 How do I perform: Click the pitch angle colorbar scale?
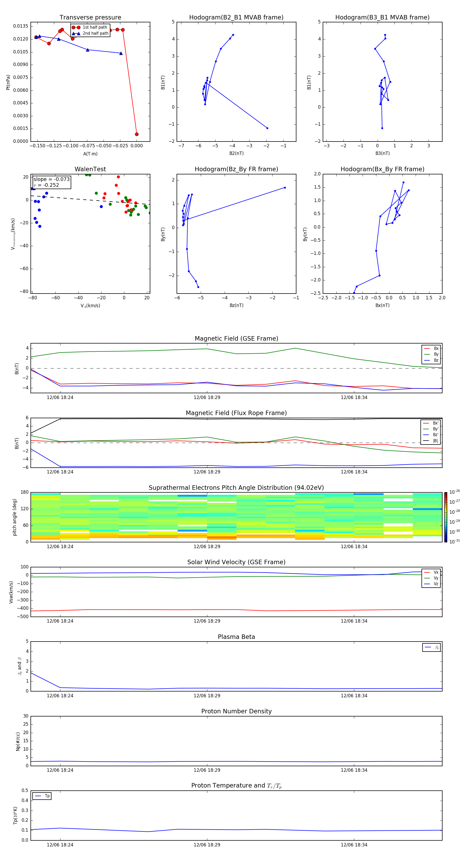(446, 517)
